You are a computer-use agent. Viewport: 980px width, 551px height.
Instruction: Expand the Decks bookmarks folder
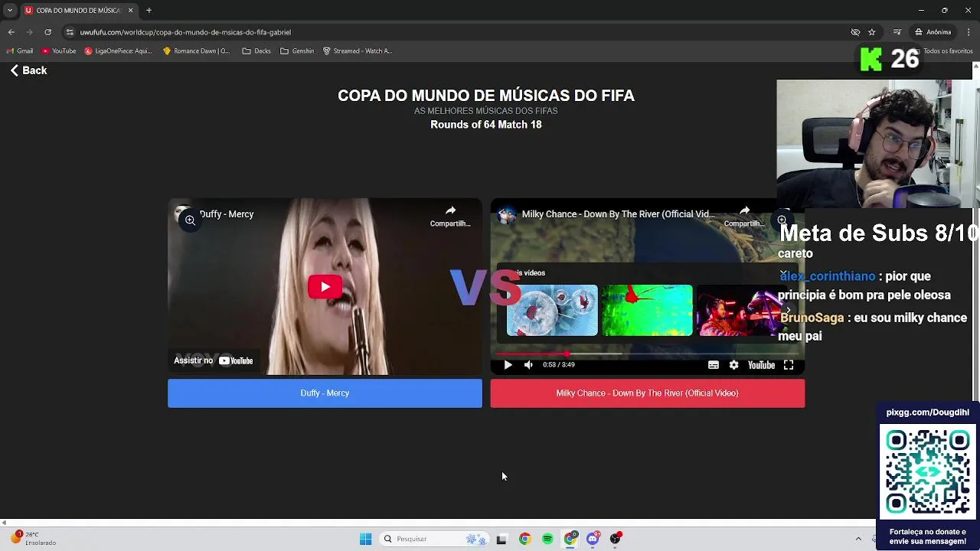(256, 51)
